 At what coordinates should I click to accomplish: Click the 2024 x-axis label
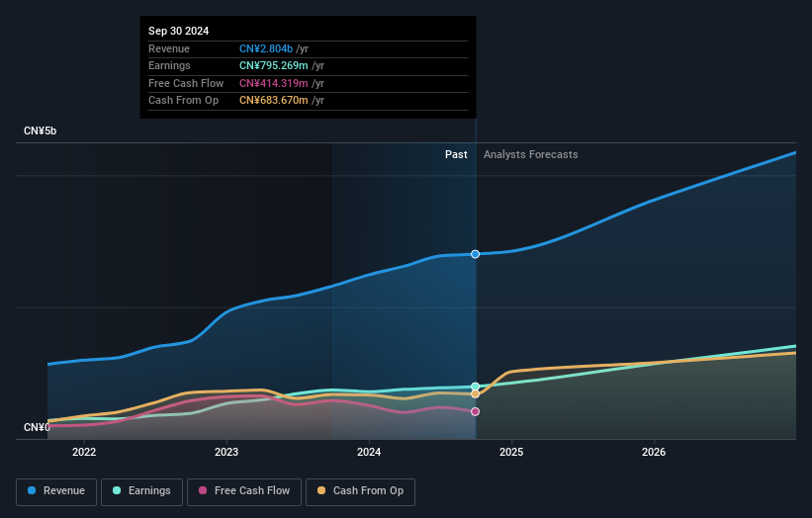click(369, 453)
